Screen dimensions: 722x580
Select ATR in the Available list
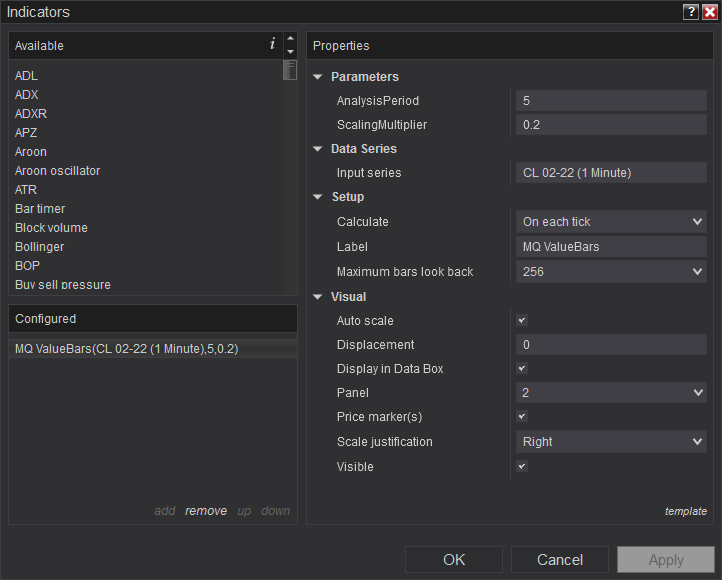pyautogui.click(x=26, y=190)
